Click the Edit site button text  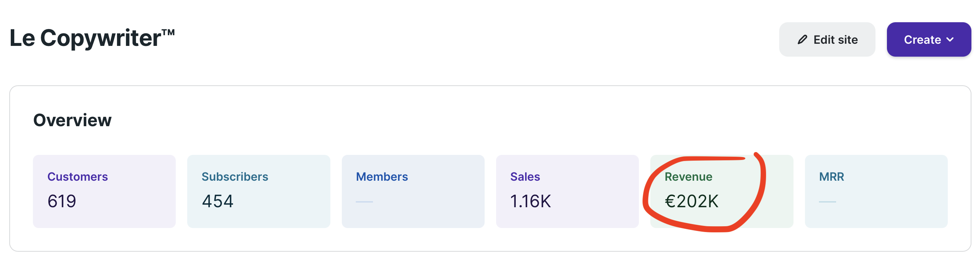click(835, 40)
